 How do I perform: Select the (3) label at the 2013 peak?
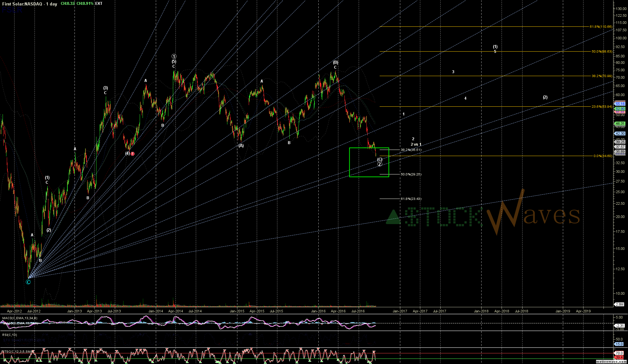[x=105, y=88]
